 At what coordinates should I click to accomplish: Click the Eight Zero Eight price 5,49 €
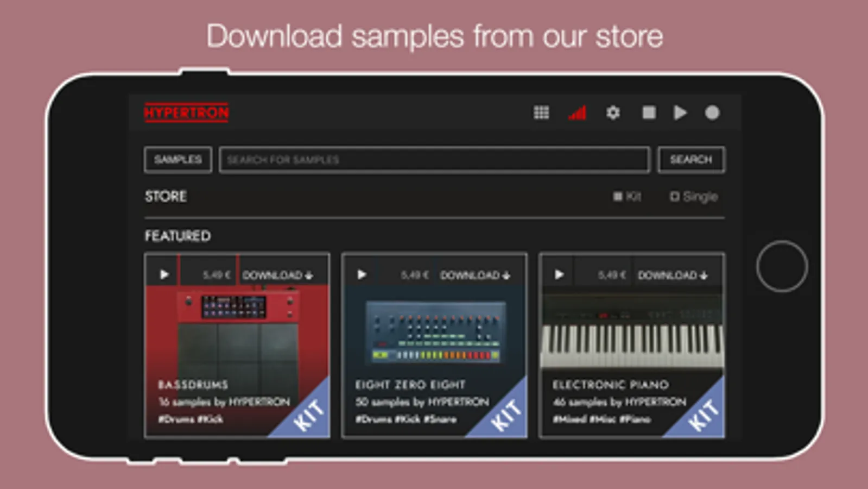(x=414, y=275)
